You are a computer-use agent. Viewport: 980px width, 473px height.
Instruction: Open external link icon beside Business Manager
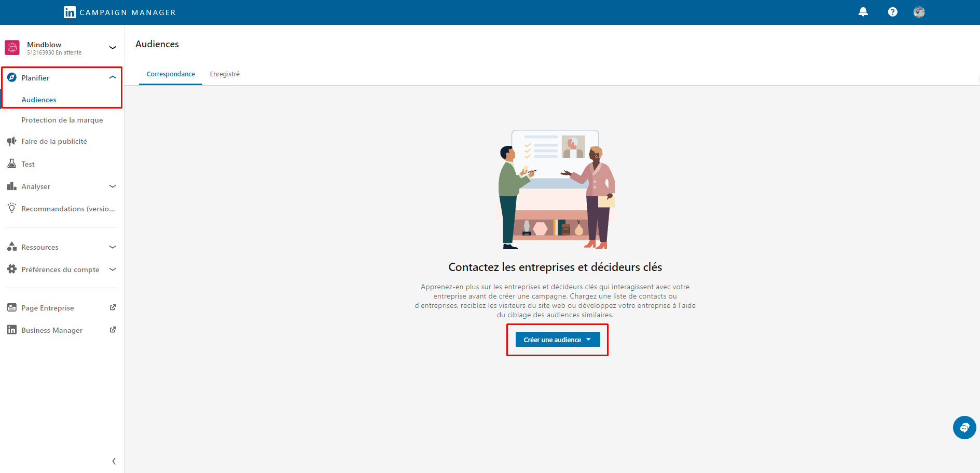tap(113, 330)
